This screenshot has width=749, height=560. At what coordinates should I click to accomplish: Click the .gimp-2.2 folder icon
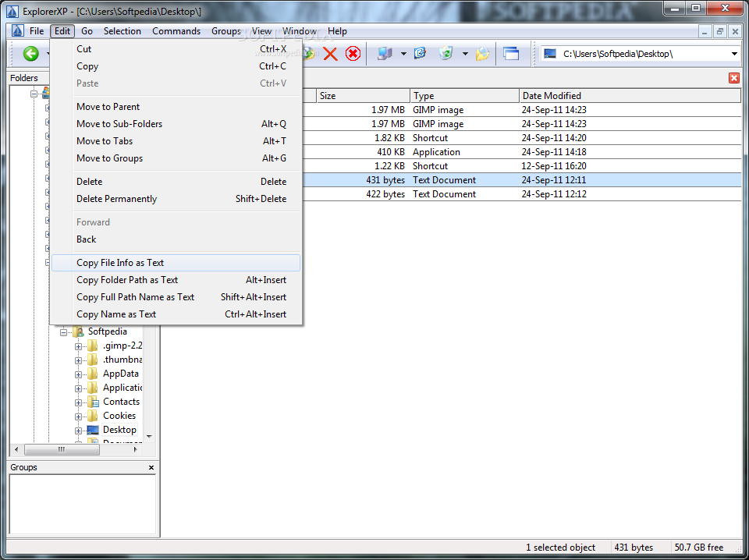tap(93, 346)
